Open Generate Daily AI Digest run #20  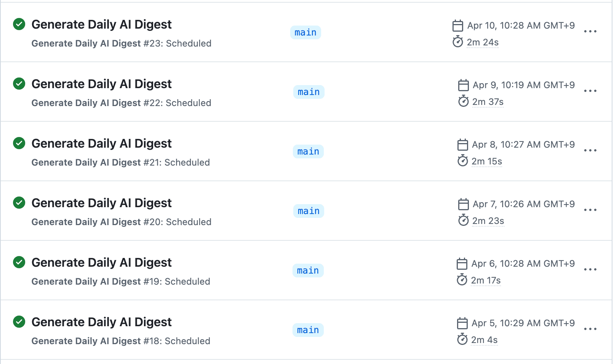pos(102,203)
